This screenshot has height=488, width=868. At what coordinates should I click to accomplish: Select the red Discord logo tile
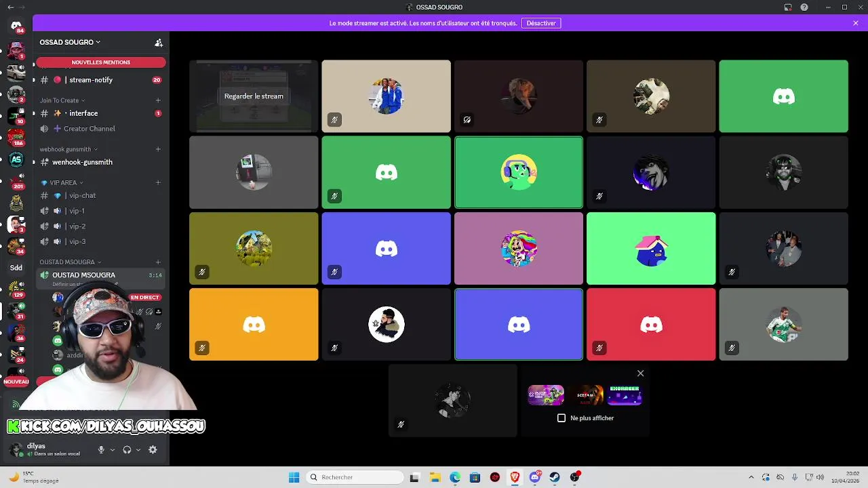pos(651,325)
